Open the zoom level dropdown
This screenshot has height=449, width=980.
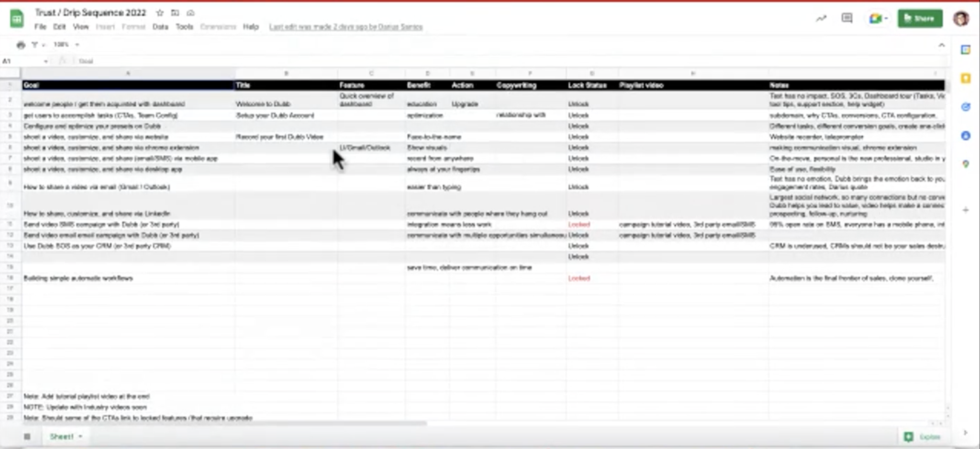tap(66, 45)
